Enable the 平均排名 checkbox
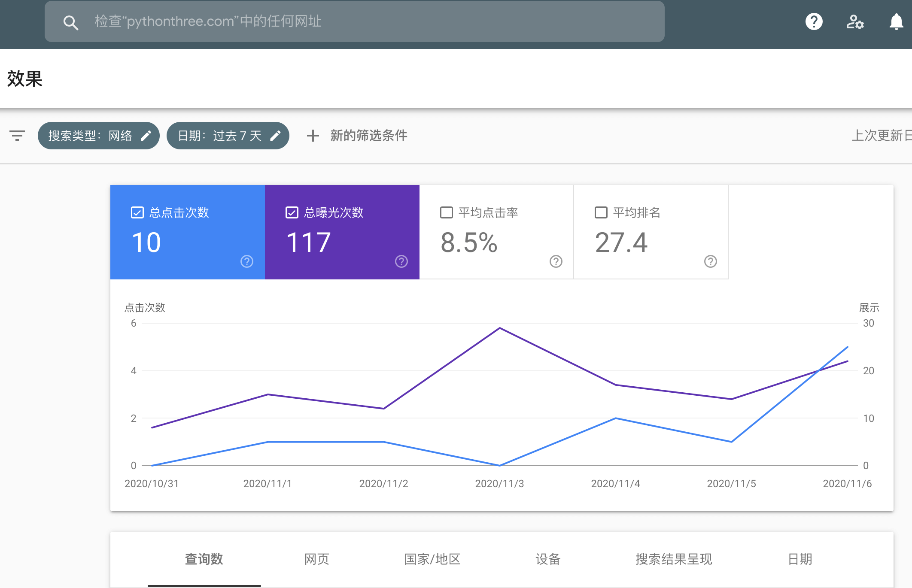912x588 pixels. 601,212
